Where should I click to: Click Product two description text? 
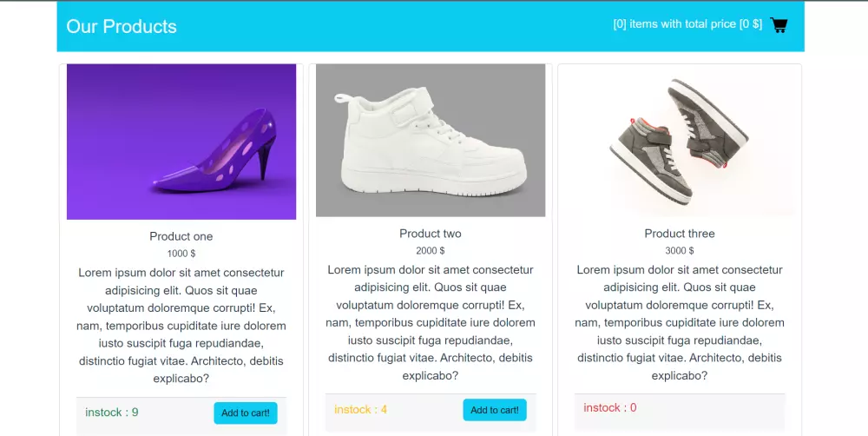pyautogui.click(x=431, y=323)
